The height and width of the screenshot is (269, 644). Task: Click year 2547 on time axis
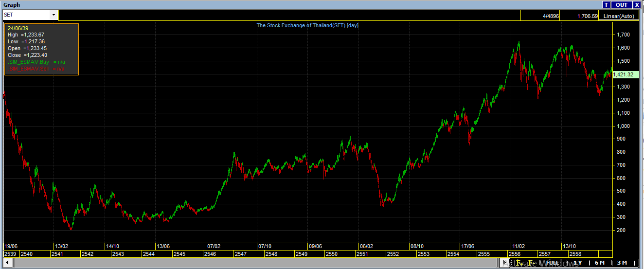pyautogui.click(x=241, y=254)
